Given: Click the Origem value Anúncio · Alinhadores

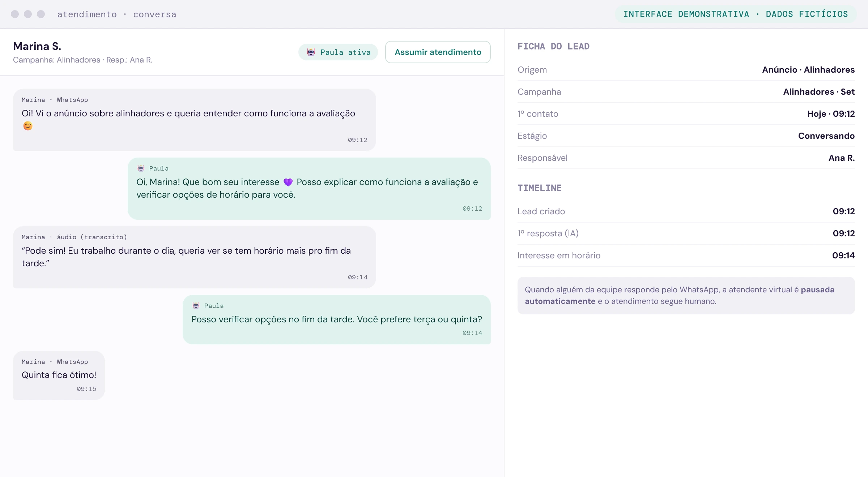Looking at the screenshot, I should coord(808,70).
